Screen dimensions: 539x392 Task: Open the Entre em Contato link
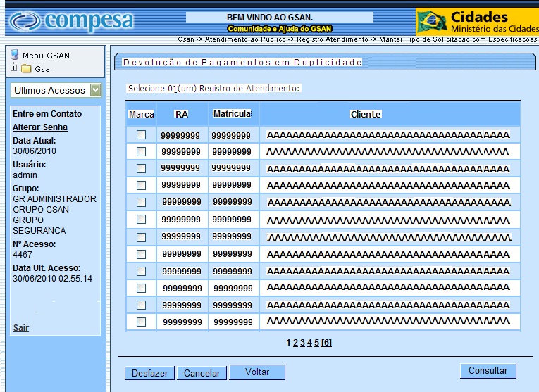47,114
